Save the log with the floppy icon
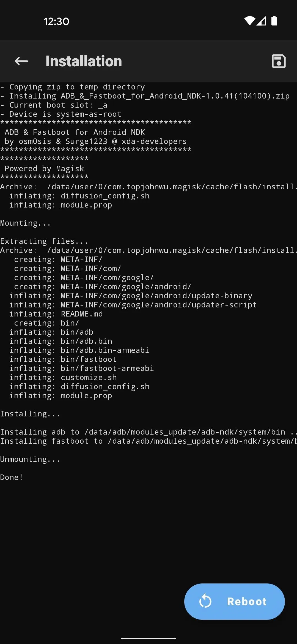297x644 pixels. [x=279, y=61]
